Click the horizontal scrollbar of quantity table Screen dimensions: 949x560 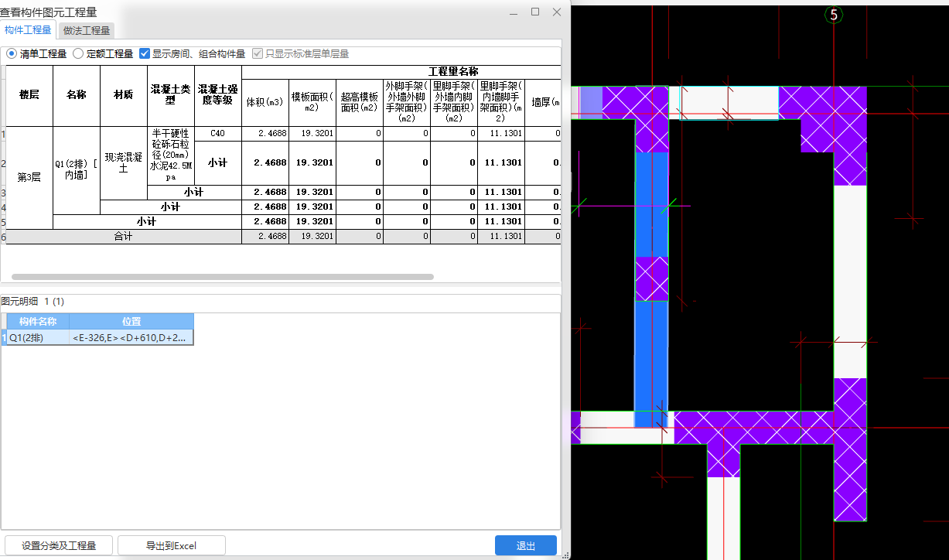[223, 276]
